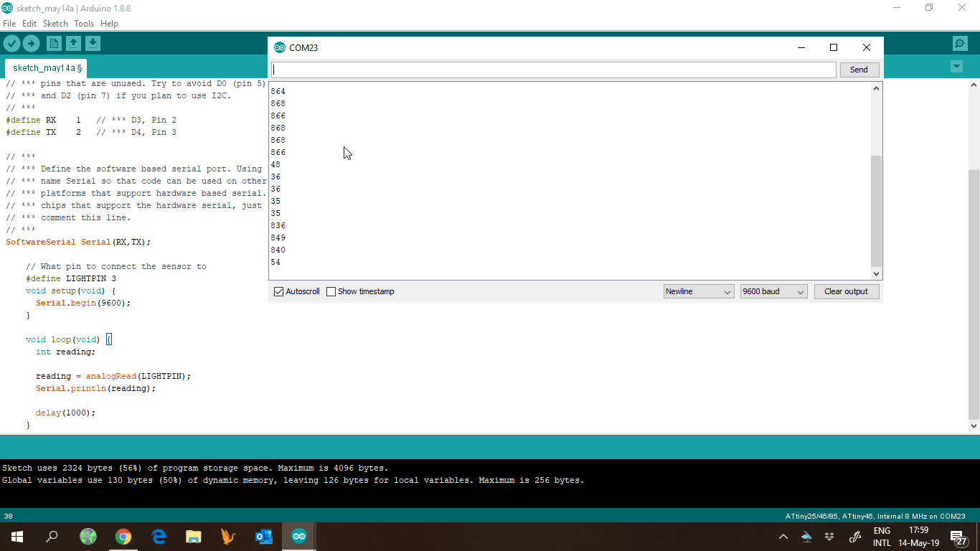Select the sketch_may14a tab
The image size is (980, 551).
click(46, 68)
